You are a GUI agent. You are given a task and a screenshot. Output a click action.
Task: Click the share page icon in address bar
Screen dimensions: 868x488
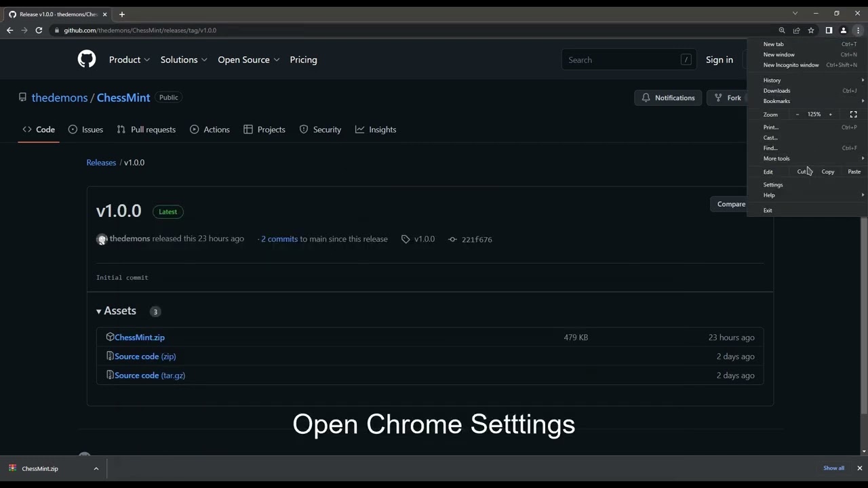pyautogui.click(x=797, y=30)
